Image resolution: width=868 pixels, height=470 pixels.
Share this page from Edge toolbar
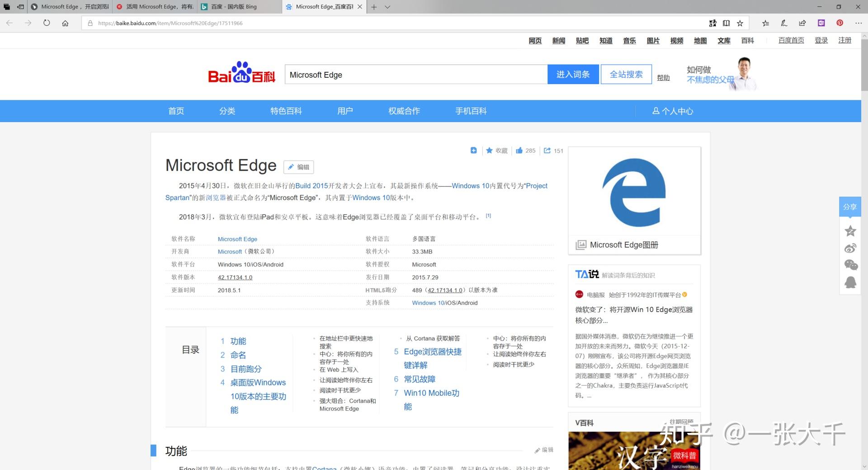802,23
